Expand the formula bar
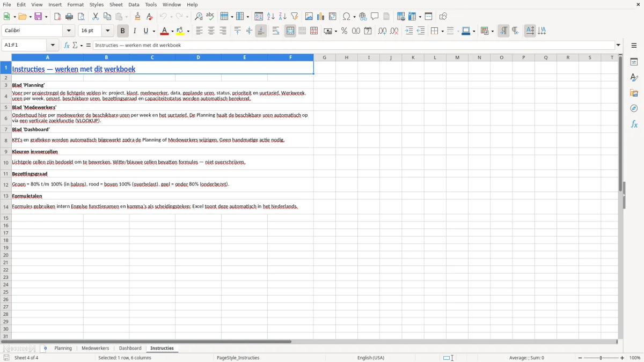Image resolution: width=644 pixels, height=362 pixels. (618, 46)
